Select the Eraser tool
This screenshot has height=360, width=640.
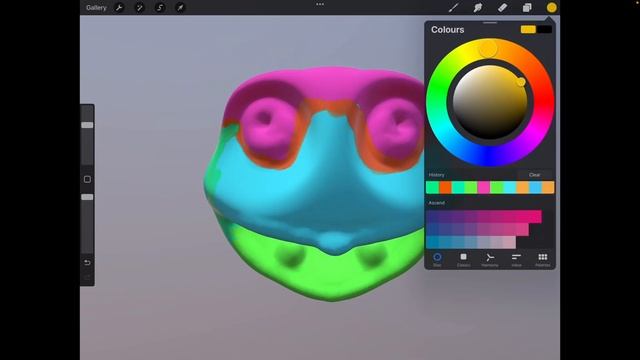[502, 8]
